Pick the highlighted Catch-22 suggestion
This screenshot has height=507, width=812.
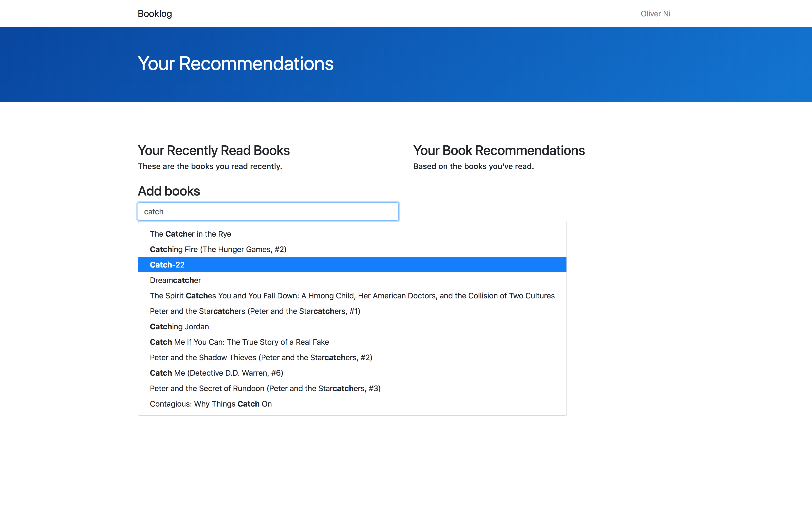click(167, 265)
